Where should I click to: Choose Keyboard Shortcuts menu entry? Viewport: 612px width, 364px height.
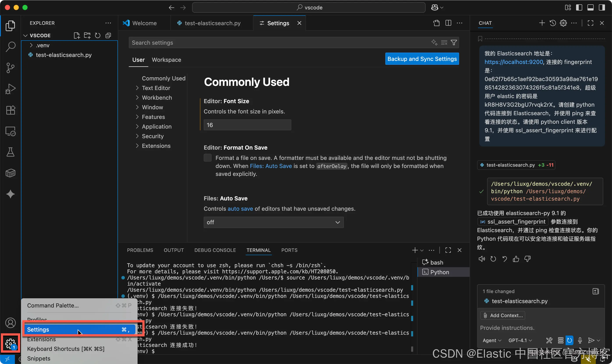pyautogui.click(x=79, y=349)
